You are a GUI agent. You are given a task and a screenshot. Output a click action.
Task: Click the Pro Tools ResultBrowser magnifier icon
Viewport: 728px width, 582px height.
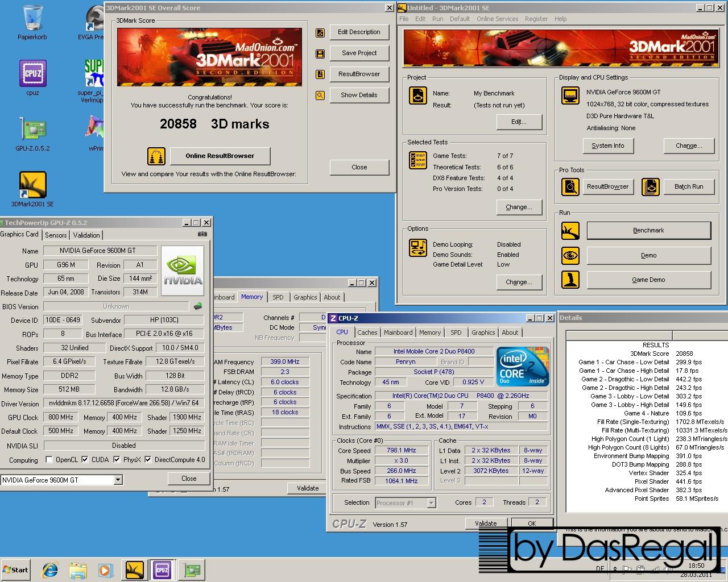[x=570, y=186]
